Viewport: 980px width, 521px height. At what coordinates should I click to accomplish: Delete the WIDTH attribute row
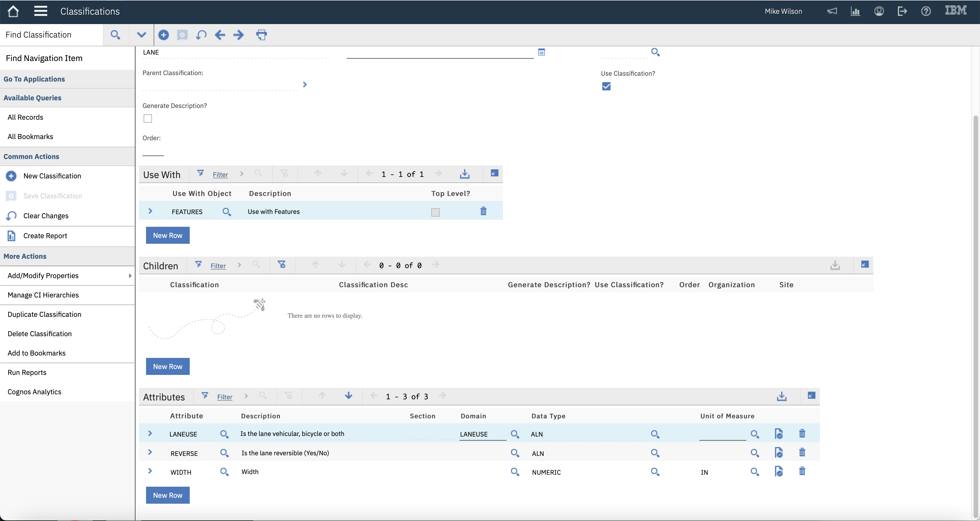pyautogui.click(x=802, y=471)
